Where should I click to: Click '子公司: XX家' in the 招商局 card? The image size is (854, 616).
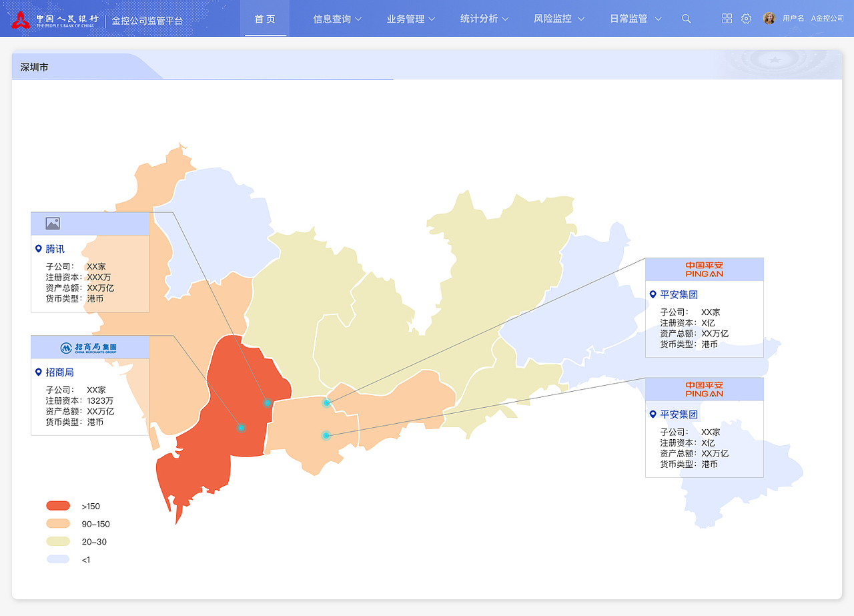pos(76,390)
